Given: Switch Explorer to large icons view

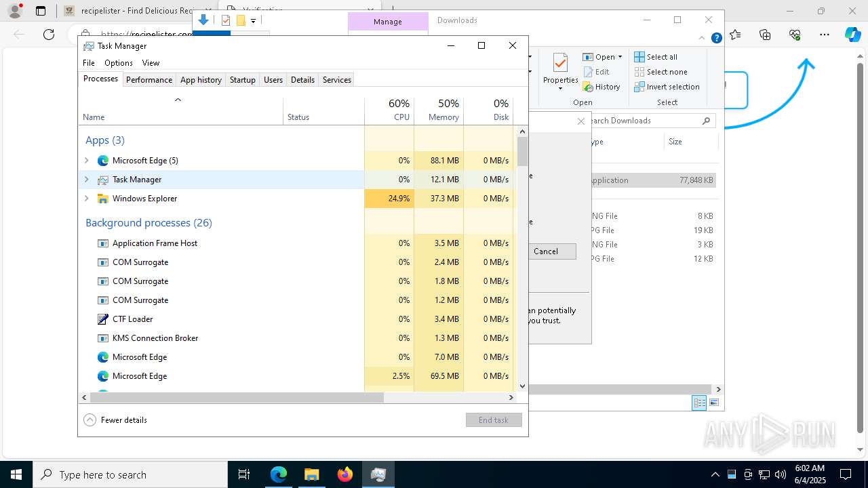Looking at the screenshot, I should [x=713, y=403].
